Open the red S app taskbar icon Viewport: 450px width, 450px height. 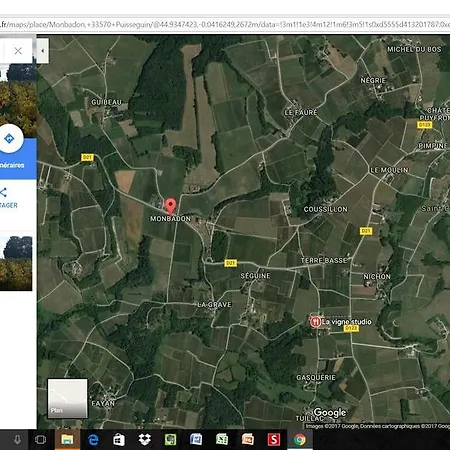[x=274, y=440]
